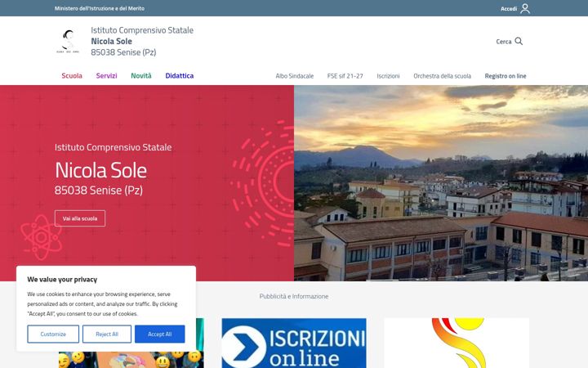Accept all cookies
588x368 pixels.
click(160, 334)
